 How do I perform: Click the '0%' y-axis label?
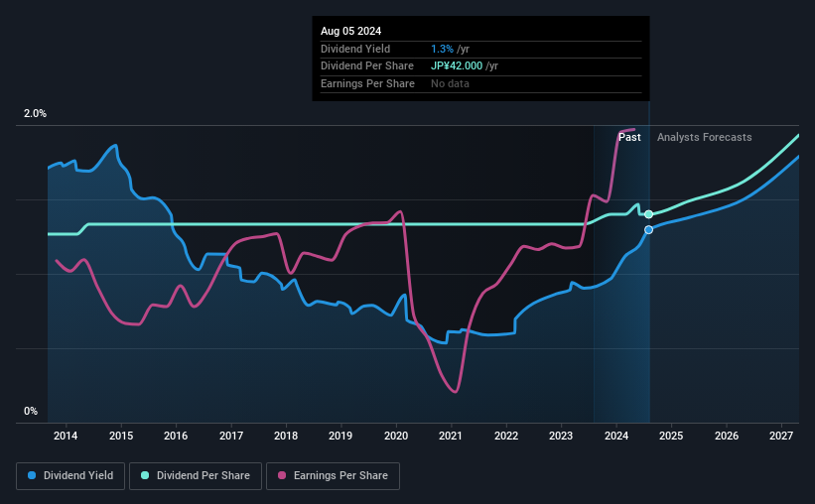[x=31, y=411]
